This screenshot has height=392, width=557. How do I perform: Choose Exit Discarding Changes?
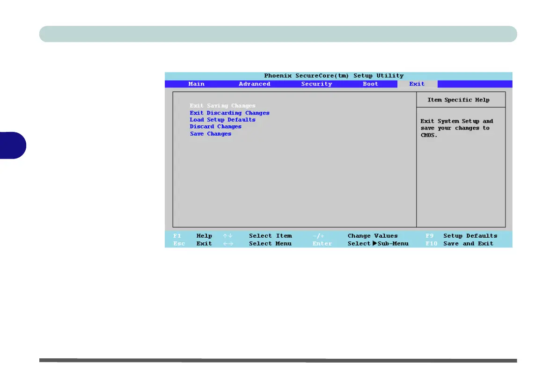click(x=229, y=113)
